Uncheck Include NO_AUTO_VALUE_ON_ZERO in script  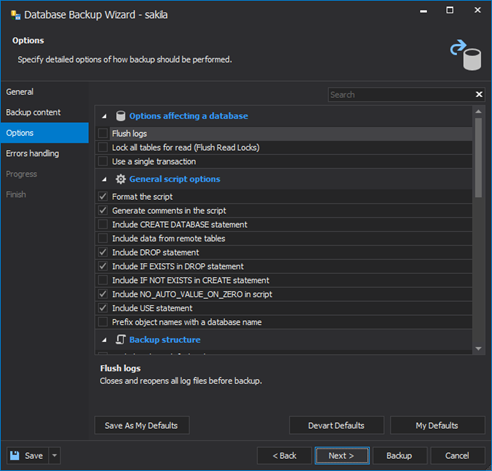(x=103, y=294)
